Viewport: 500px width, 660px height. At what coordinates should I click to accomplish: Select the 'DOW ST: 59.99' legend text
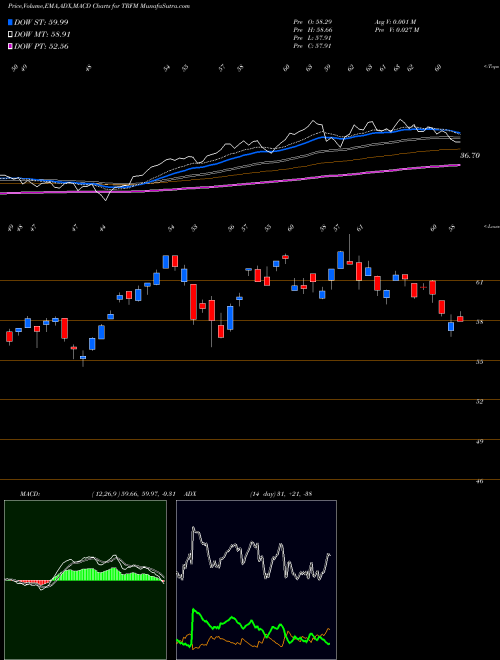pyautogui.click(x=41, y=22)
